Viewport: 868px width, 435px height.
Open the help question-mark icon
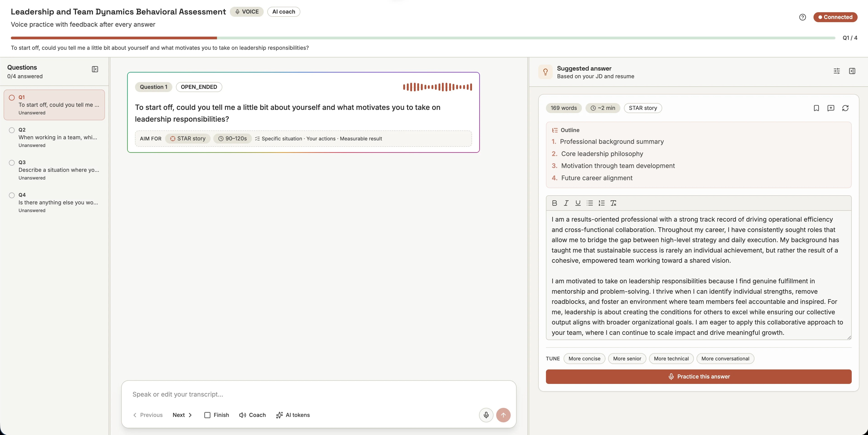pos(802,17)
